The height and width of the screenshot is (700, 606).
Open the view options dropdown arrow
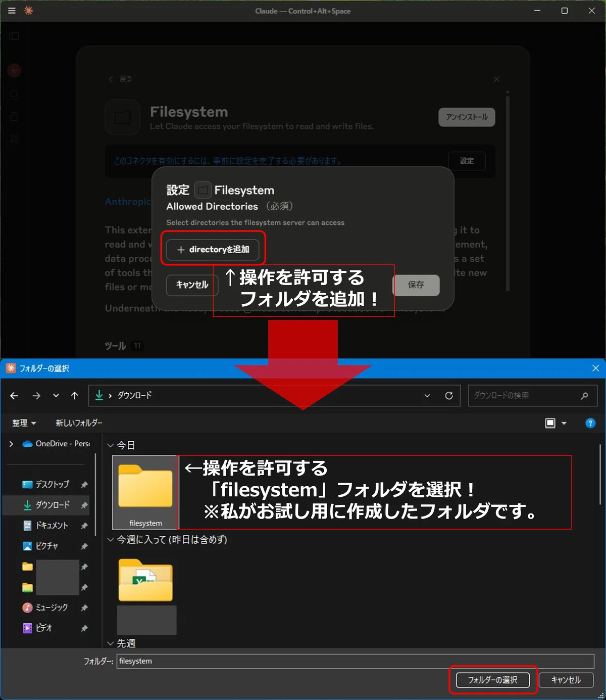click(564, 423)
